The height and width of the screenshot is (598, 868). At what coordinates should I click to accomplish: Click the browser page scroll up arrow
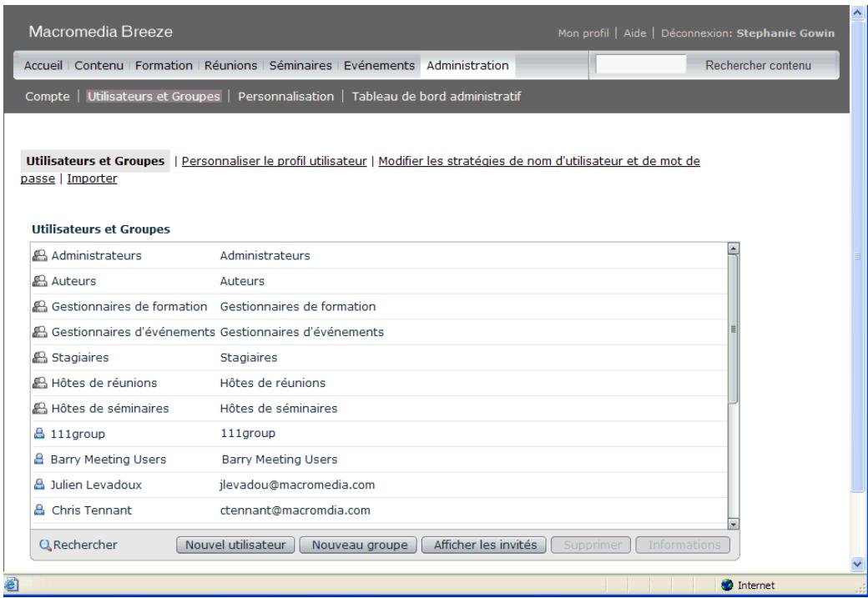(x=857, y=13)
